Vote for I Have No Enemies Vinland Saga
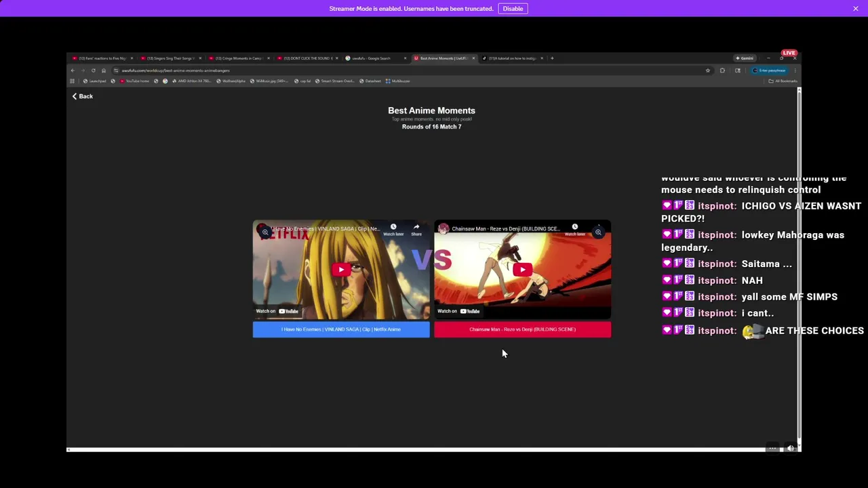This screenshot has width=868, height=488. pos(341,329)
